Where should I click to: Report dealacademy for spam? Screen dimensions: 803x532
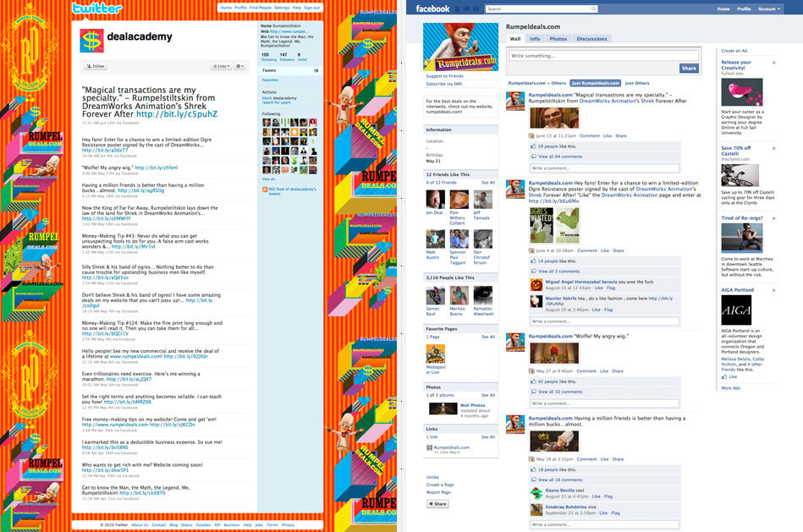tap(276, 102)
